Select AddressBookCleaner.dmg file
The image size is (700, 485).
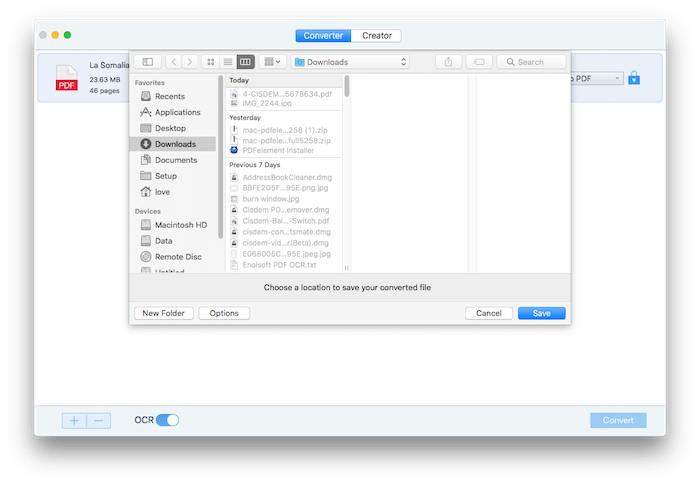pyautogui.click(x=284, y=178)
